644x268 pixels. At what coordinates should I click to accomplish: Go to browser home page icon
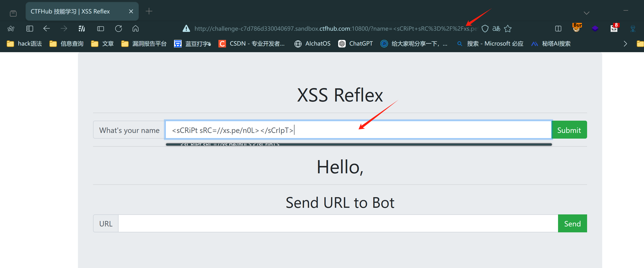tap(136, 29)
